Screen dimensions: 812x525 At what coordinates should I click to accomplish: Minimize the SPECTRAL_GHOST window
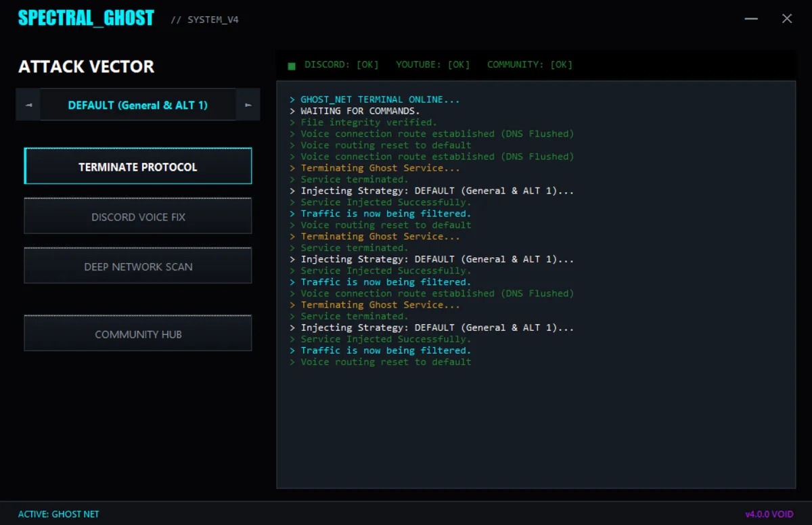click(751, 18)
